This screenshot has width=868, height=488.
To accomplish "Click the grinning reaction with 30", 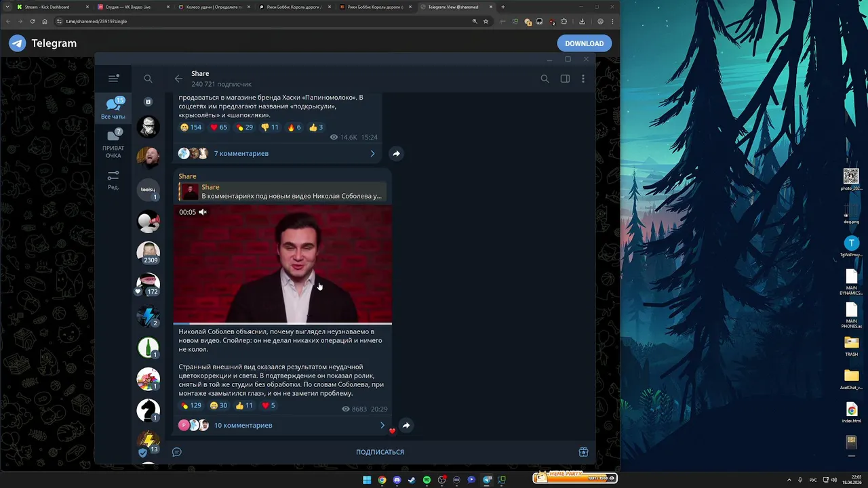I will point(218,405).
